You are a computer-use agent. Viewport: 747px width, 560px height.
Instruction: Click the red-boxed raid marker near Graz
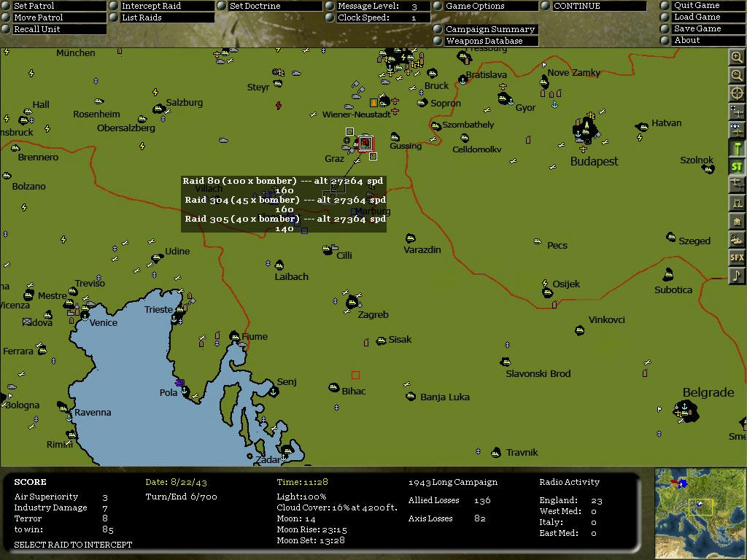coord(366,144)
